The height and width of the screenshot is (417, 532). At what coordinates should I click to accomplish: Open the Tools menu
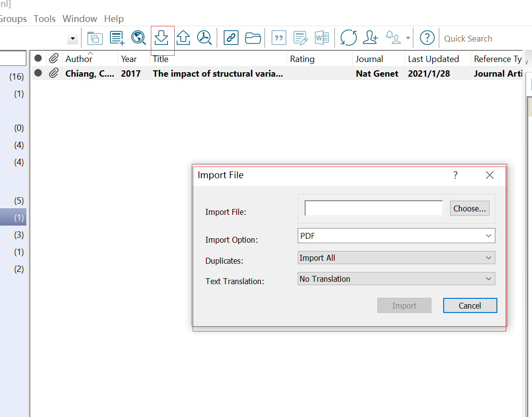pyautogui.click(x=44, y=19)
